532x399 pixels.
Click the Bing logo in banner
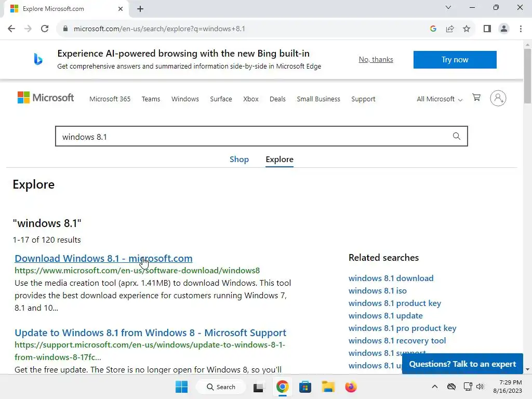(38, 59)
